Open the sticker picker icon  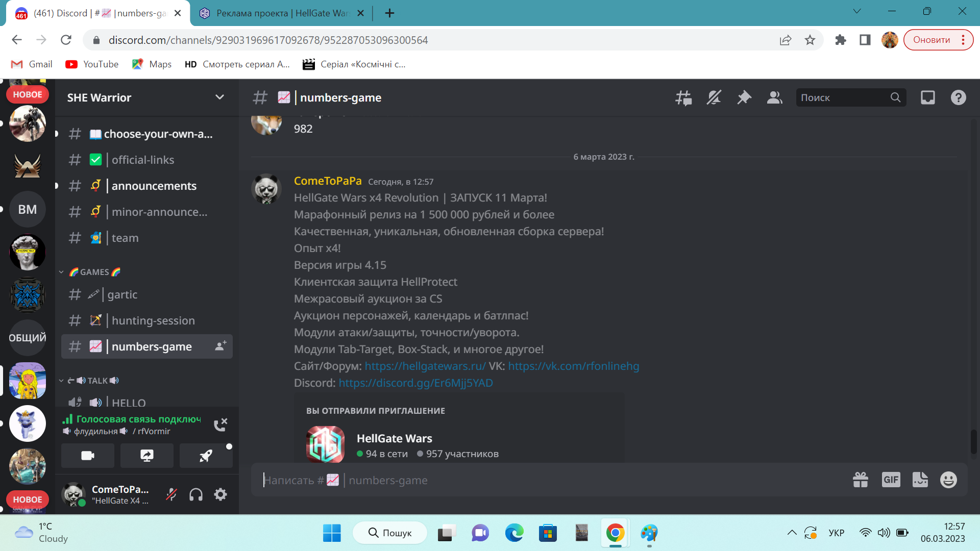(920, 480)
